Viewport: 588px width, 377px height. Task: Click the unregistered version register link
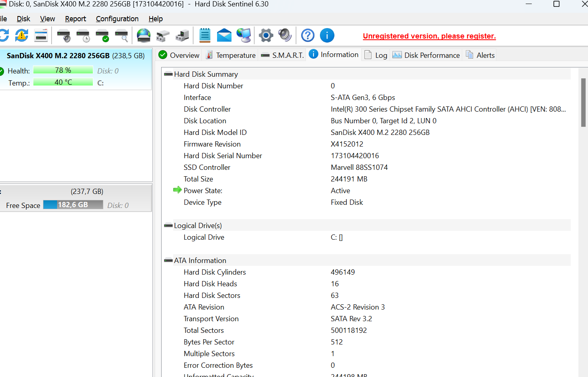pos(429,36)
